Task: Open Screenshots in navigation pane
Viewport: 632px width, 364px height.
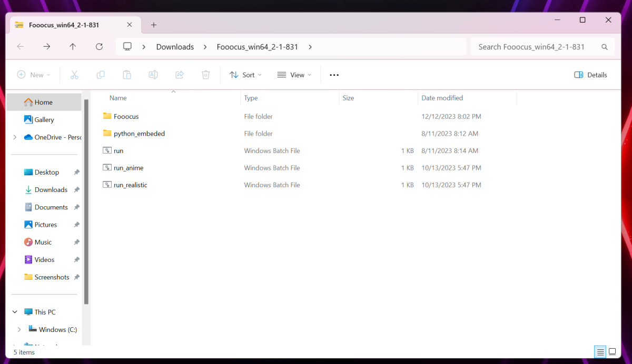Action: click(46, 277)
